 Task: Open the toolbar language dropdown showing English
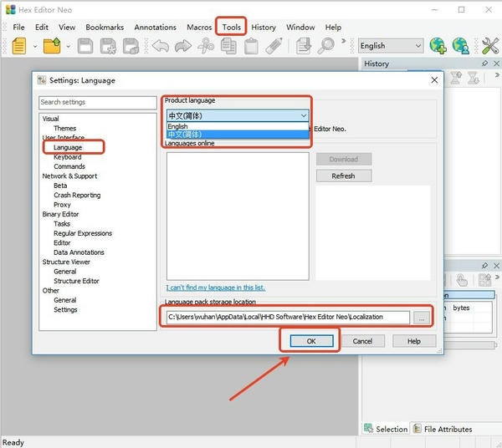390,46
